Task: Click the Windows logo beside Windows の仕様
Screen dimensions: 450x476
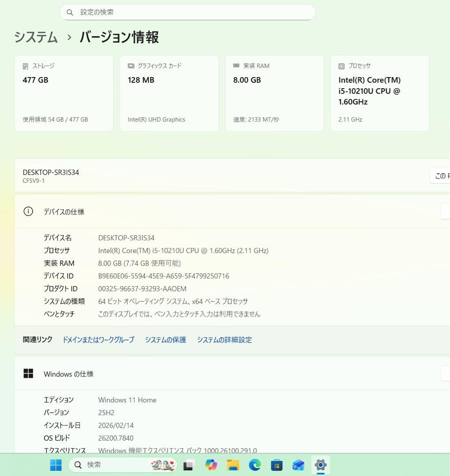Action: (x=28, y=373)
